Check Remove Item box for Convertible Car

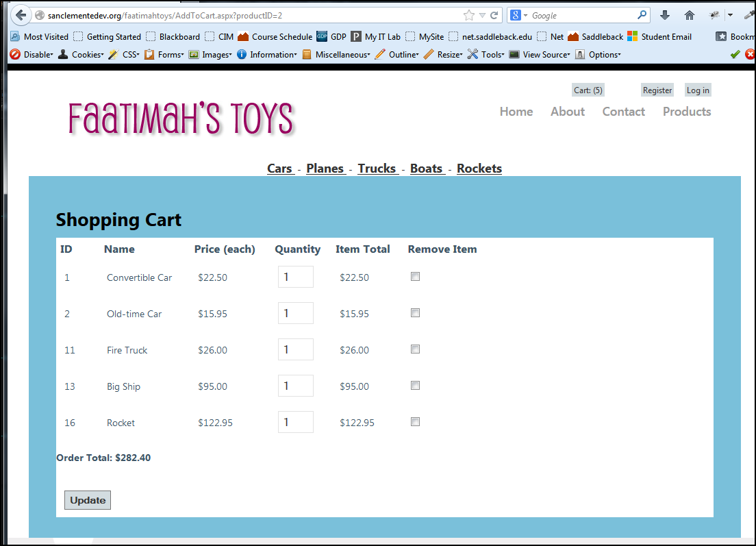coord(415,277)
